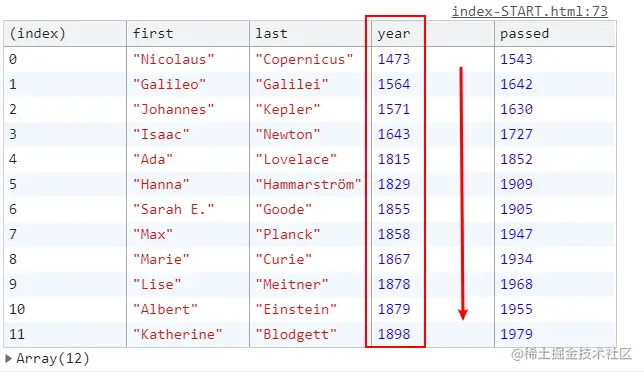Click the "Katherine" first name cell

tap(177, 334)
